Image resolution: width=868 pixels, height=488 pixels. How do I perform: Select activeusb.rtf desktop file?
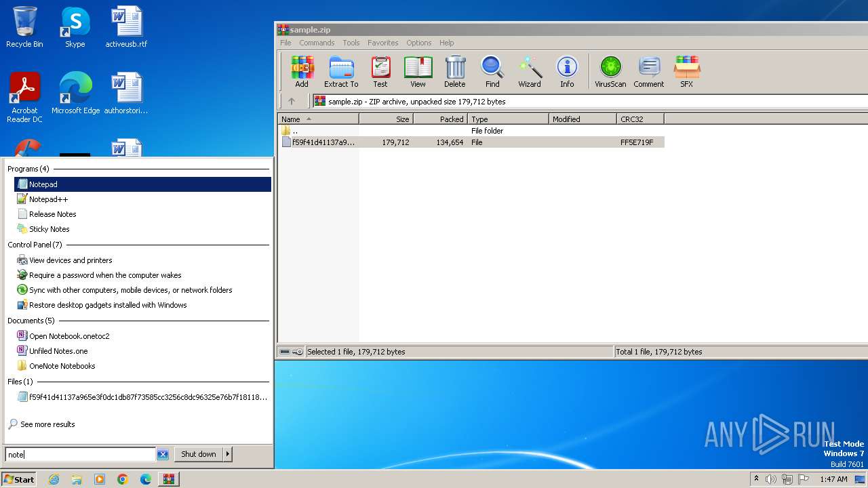click(126, 27)
